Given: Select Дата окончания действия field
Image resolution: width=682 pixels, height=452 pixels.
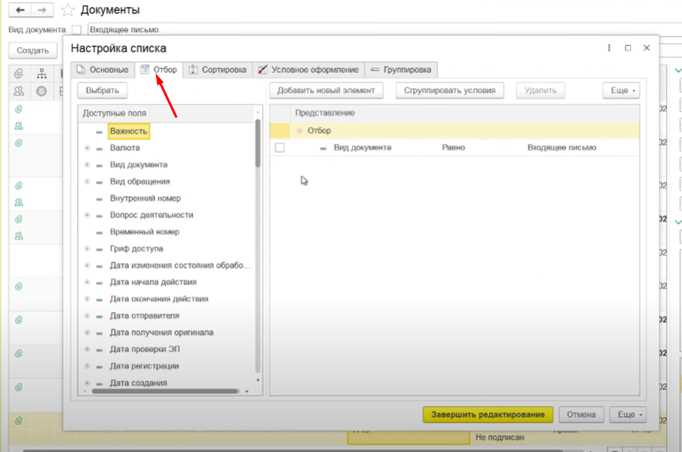Looking at the screenshot, I should pos(159,299).
